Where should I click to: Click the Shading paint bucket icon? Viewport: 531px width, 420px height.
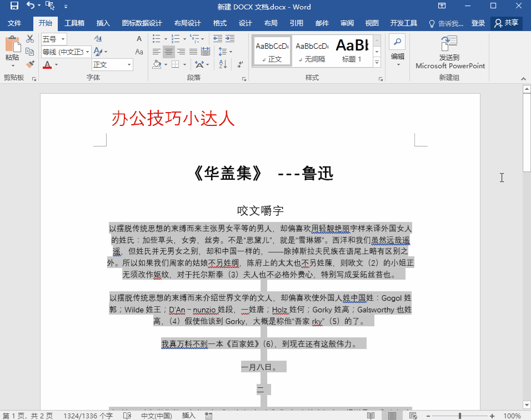[x=157, y=64]
